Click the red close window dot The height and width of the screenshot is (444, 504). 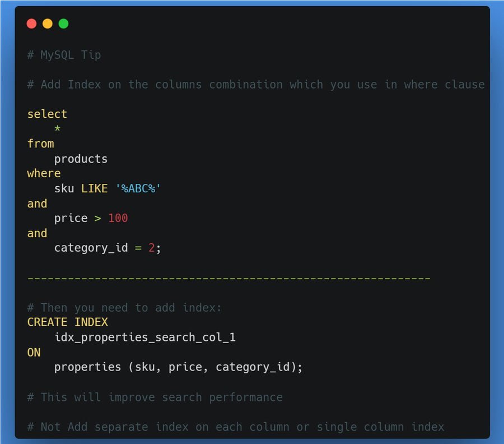[31, 24]
